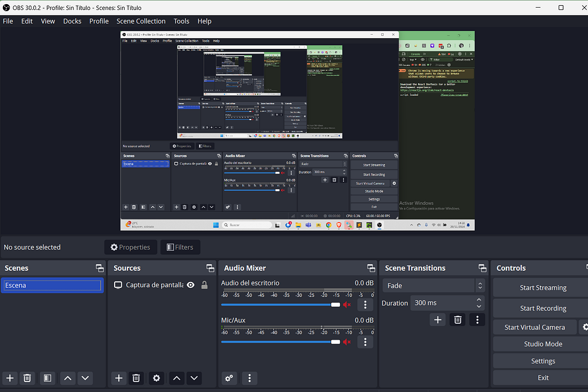Screen dimensions: 588x392
Task: Add a new scene with plus icon
Action: coord(10,378)
